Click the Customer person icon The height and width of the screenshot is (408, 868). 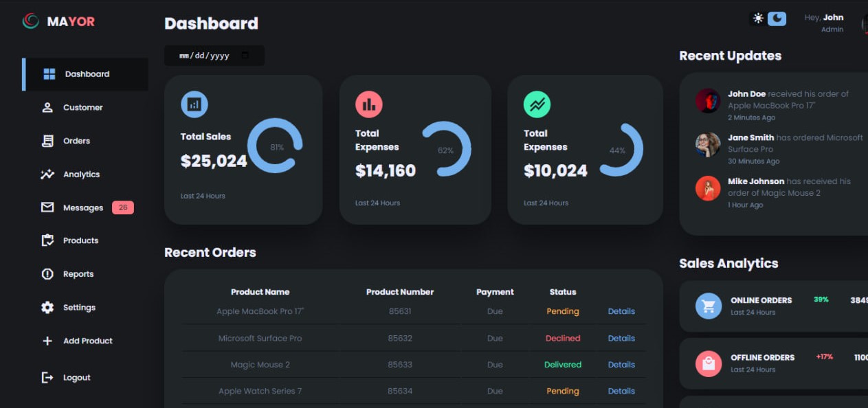(47, 107)
